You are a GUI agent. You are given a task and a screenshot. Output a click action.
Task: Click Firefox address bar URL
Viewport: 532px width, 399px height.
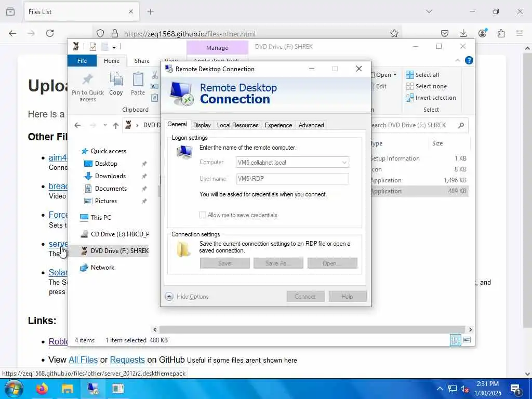[x=190, y=34]
